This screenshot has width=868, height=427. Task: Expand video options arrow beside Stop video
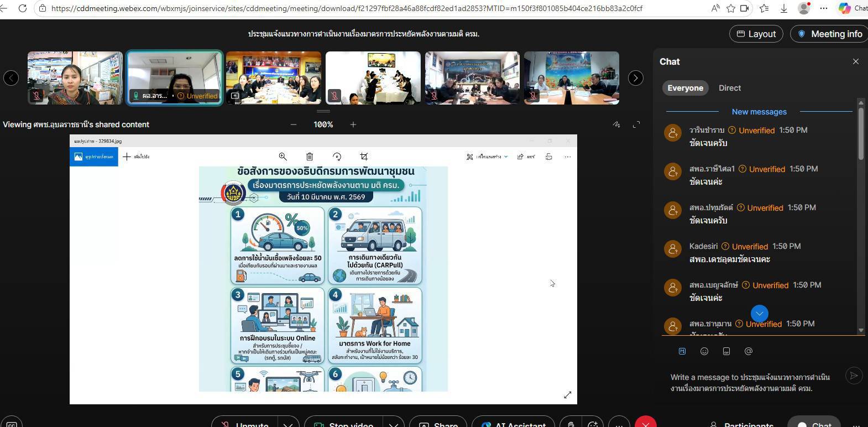pyautogui.click(x=393, y=423)
